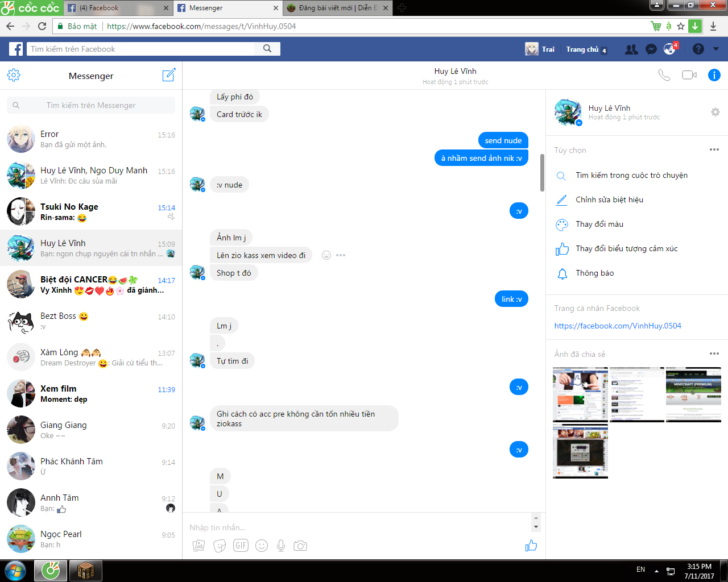Start a voice call with Huy Lê Vĩnh
This screenshot has height=582, width=728.
coord(664,75)
